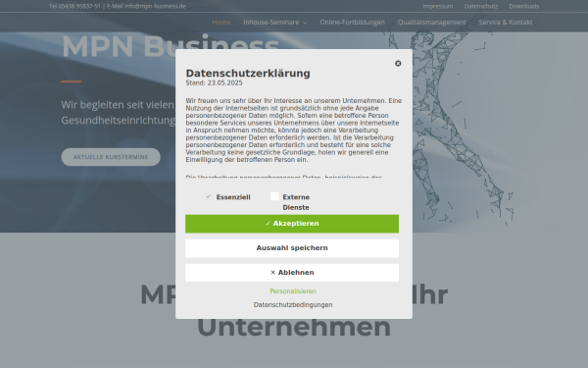This screenshot has width=588, height=368.
Task: Expand Inhouse-Seminare dropdown chevron
Action: tap(305, 23)
